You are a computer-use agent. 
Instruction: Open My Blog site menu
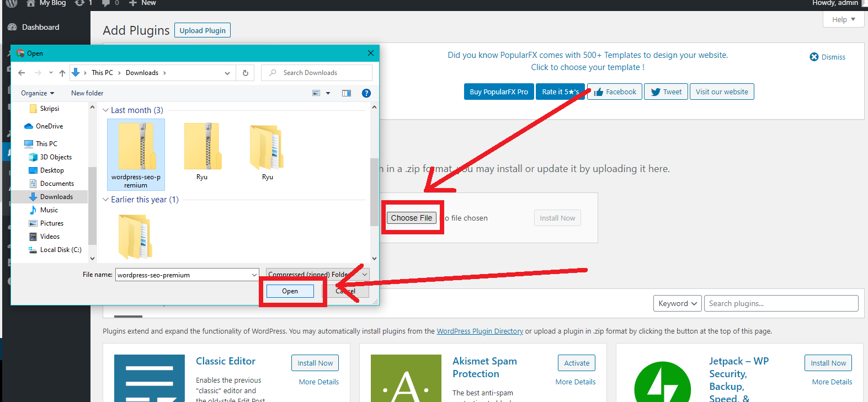pos(46,3)
